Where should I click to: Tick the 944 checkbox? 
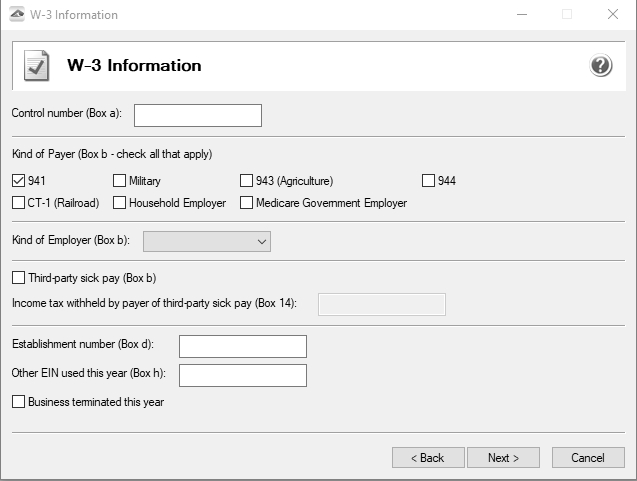[428, 180]
